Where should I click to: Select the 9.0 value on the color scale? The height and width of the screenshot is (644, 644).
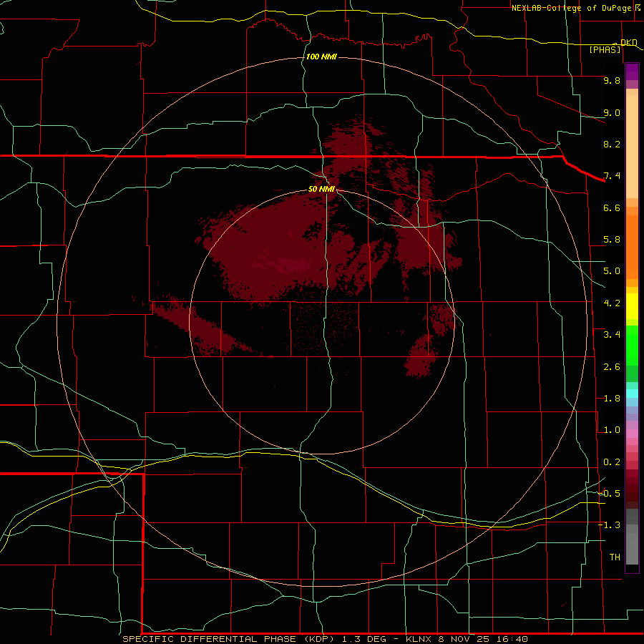click(x=612, y=112)
